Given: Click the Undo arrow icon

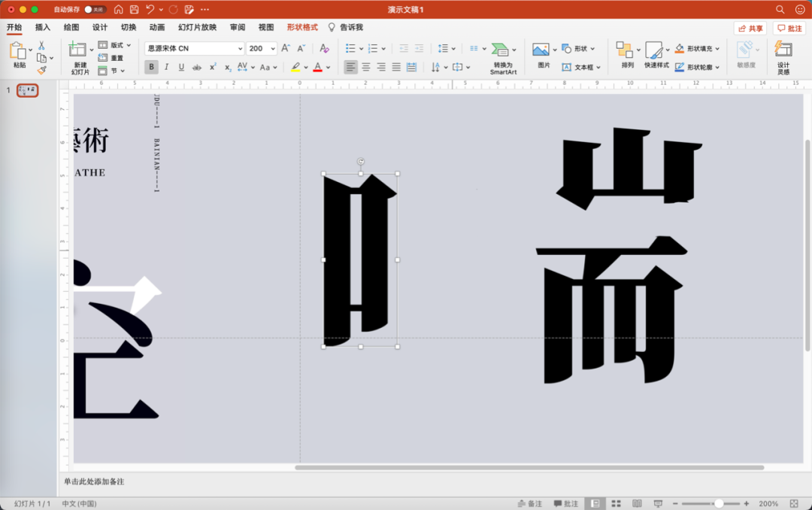Looking at the screenshot, I should tap(150, 9).
